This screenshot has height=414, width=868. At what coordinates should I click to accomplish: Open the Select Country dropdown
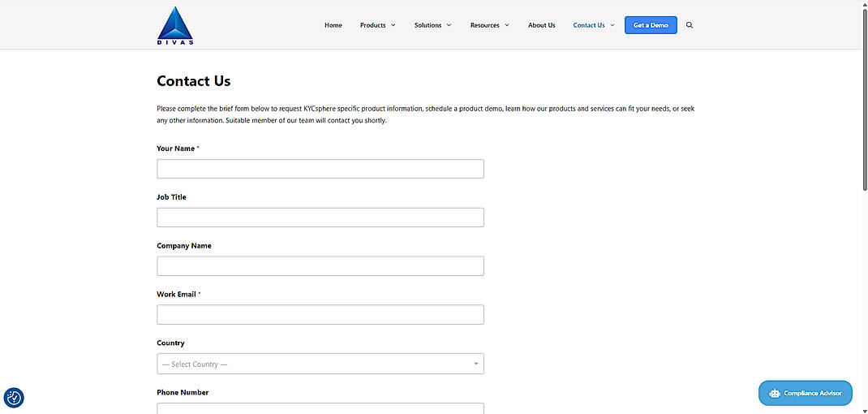tap(320, 364)
